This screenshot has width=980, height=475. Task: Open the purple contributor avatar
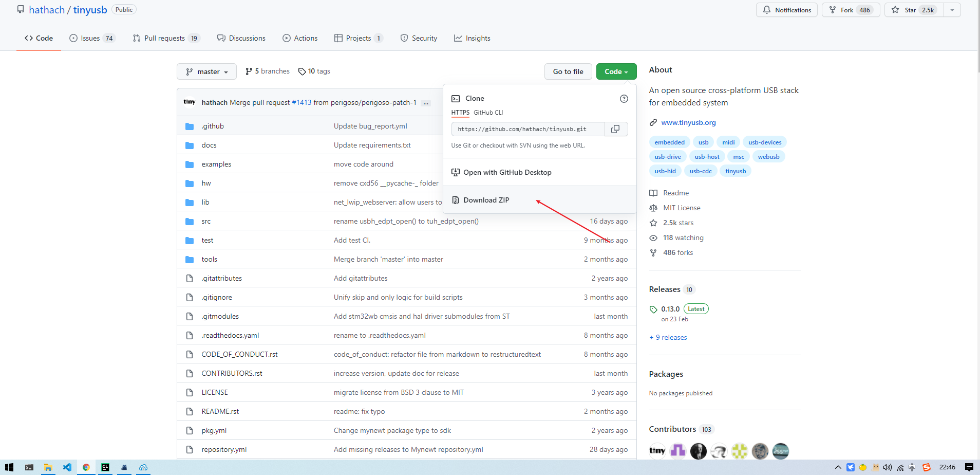[677, 451]
